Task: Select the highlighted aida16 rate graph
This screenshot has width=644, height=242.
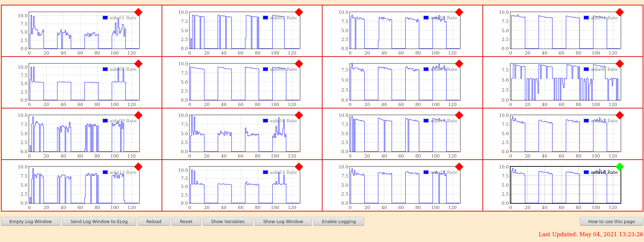Action: (566, 185)
